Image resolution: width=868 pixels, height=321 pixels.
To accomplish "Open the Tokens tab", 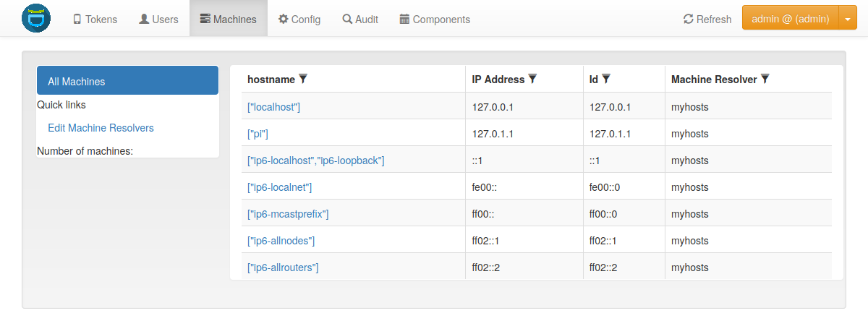I will [95, 20].
